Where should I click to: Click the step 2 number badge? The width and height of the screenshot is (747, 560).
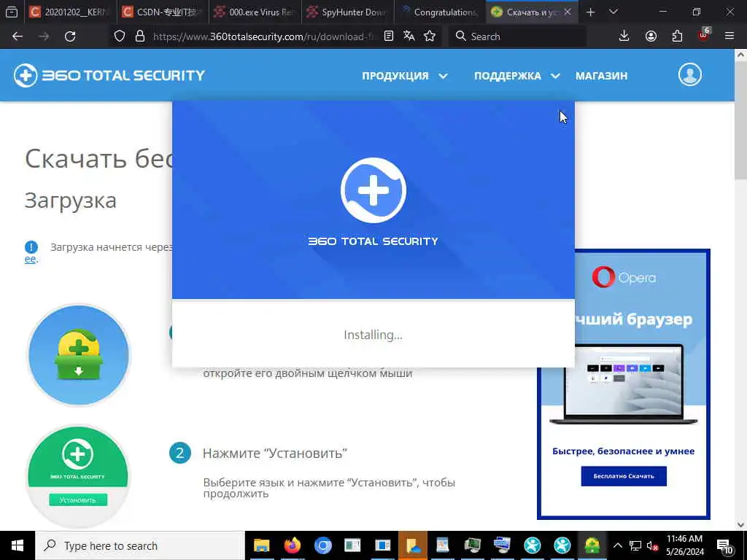pyautogui.click(x=180, y=453)
